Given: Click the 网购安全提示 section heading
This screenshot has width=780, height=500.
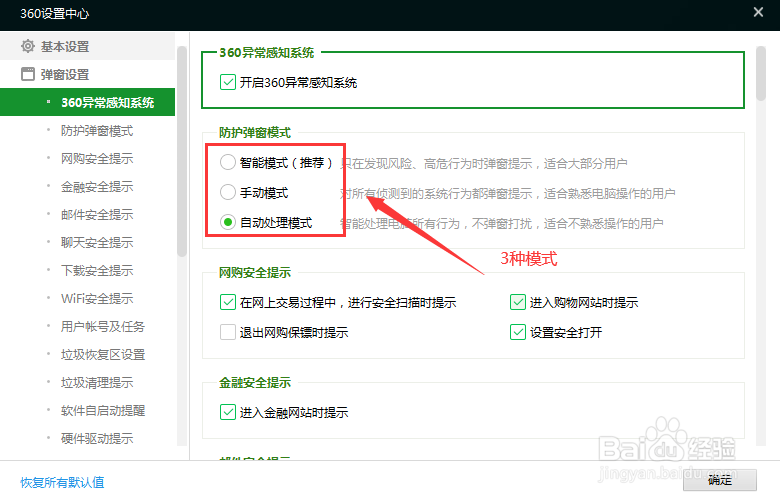Looking at the screenshot, I should pyautogui.click(x=255, y=273).
